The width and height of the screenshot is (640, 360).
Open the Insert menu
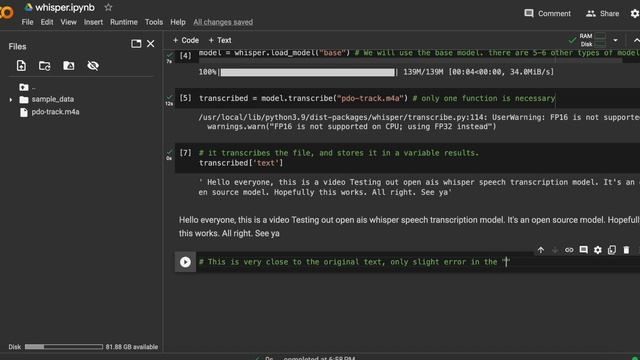[93, 22]
